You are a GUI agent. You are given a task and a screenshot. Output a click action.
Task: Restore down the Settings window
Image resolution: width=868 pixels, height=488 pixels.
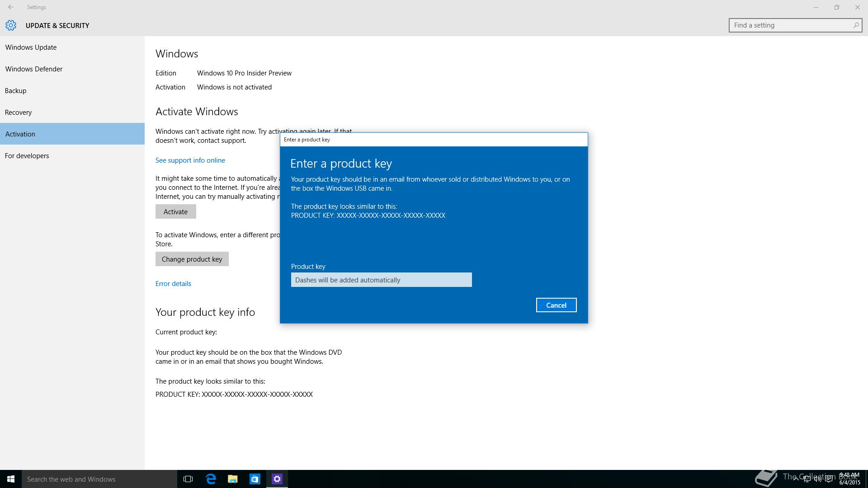tap(837, 7)
